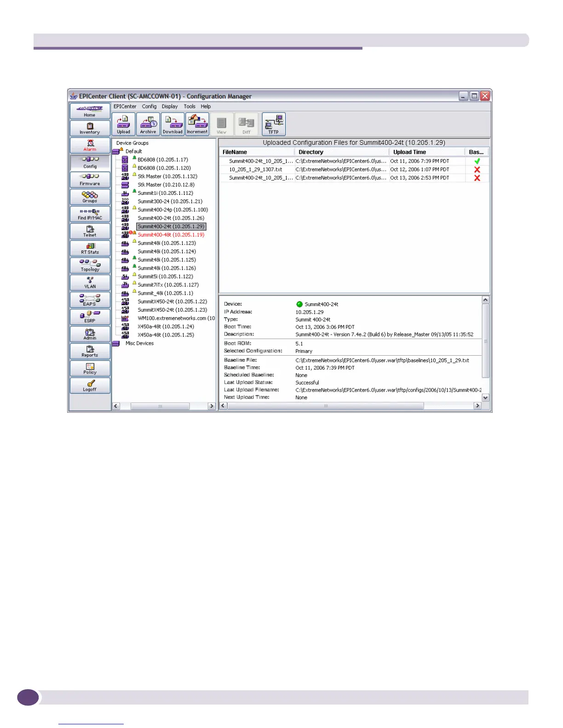The height and width of the screenshot is (728, 563).
Task: Select Summit300-24 (10.205.1.21)
Action: pyautogui.click(x=170, y=201)
